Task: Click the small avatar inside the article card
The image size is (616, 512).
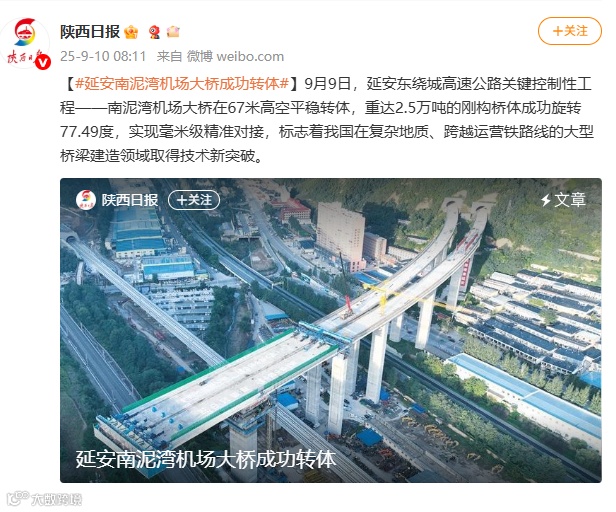Action: click(x=86, y=200)
